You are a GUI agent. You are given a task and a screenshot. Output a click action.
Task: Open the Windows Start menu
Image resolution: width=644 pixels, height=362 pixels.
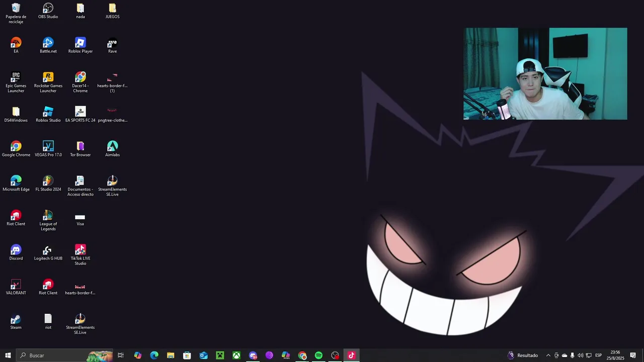pyautogui.click(x=8, y=355)
